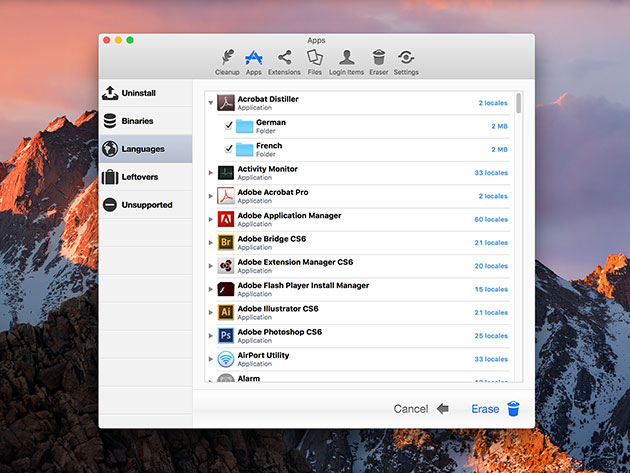Select the Adobe Illustrator CS6 name text
Screen dimensions: 630x473
coord(278,309)
